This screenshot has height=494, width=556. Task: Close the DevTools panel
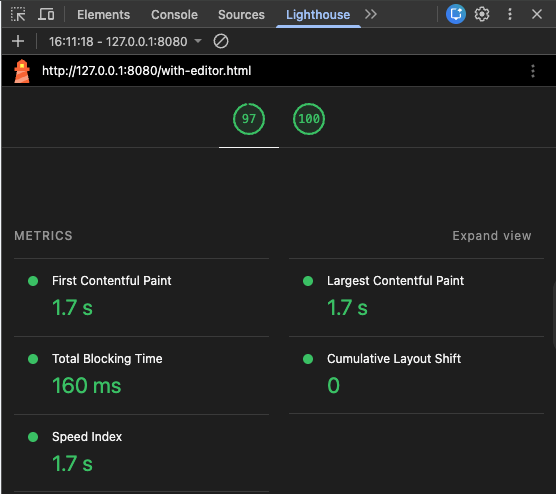pyautogui.click(x=537, y=15)
